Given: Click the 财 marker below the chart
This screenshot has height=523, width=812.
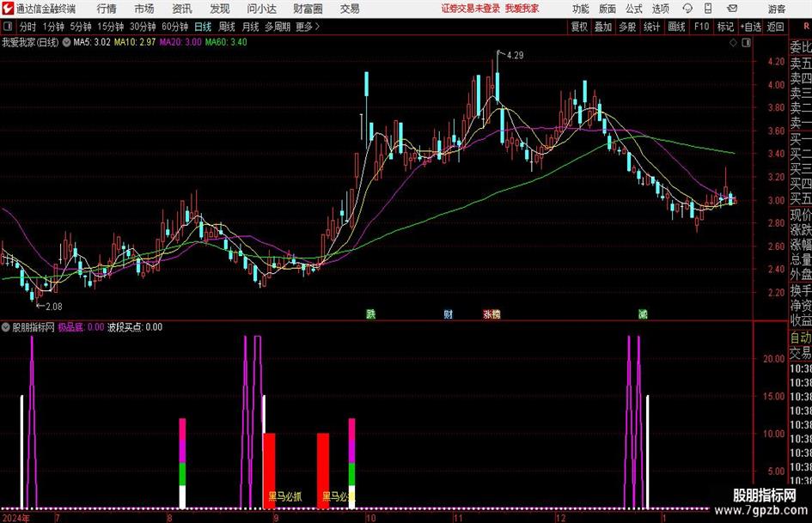Looking at the screenshot, I should [449, 313].
